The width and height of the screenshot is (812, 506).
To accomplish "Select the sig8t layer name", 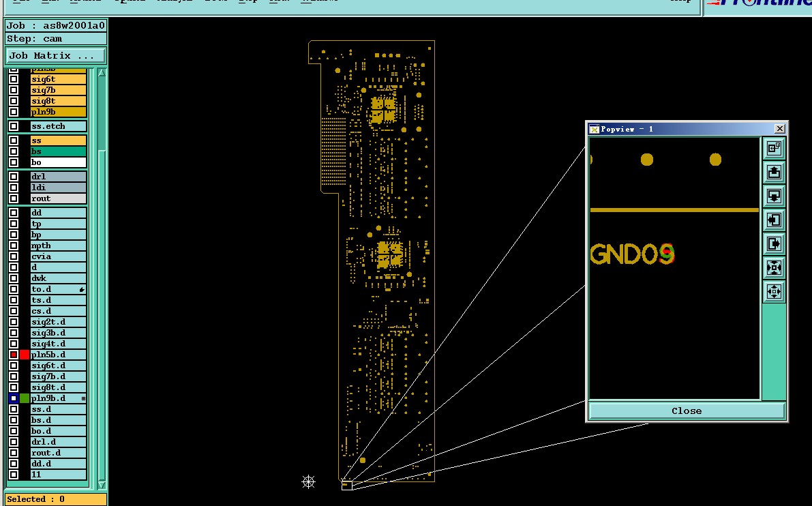I will pos(58,101).
